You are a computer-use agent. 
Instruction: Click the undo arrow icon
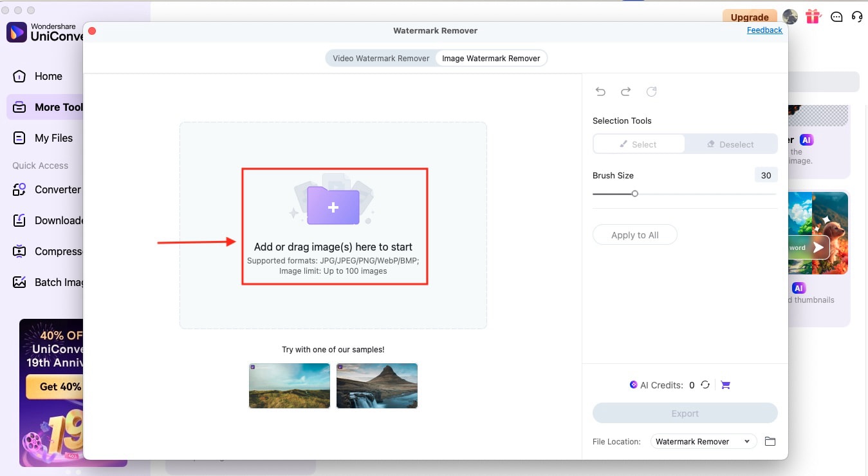(600, 91)
